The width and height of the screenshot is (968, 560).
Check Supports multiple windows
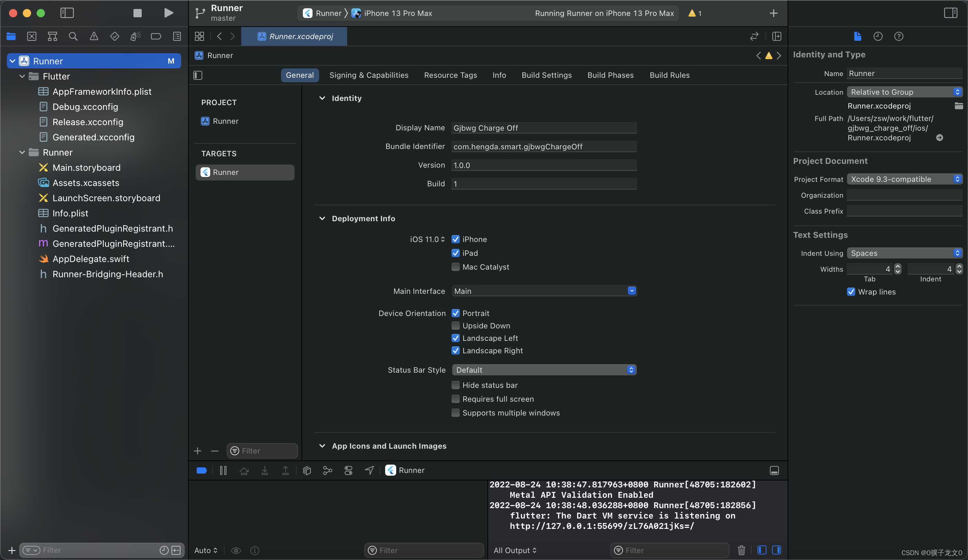coord(456,413)
